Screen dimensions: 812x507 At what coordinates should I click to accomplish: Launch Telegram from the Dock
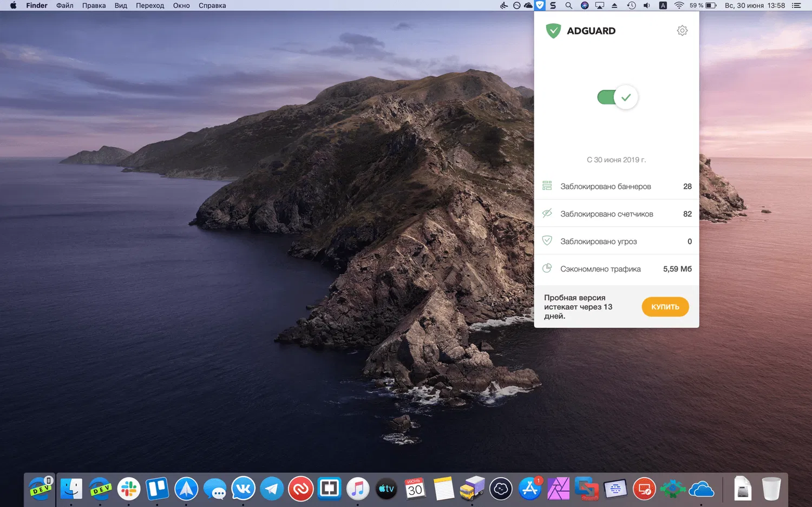(272, 489)
